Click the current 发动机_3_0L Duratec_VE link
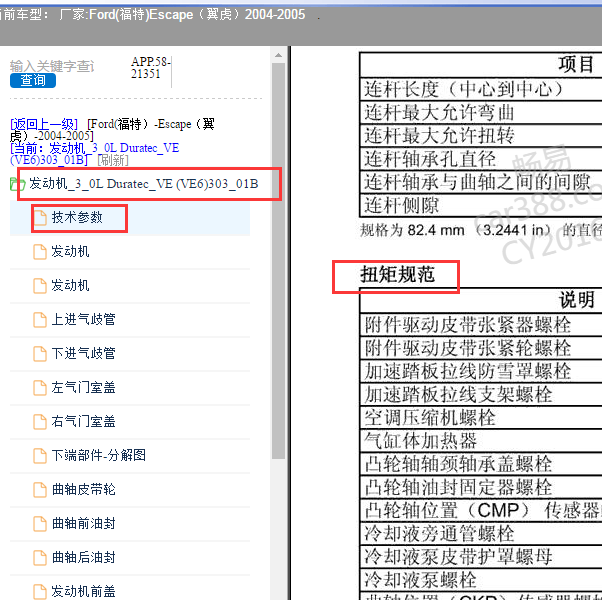 click(94, 154)
